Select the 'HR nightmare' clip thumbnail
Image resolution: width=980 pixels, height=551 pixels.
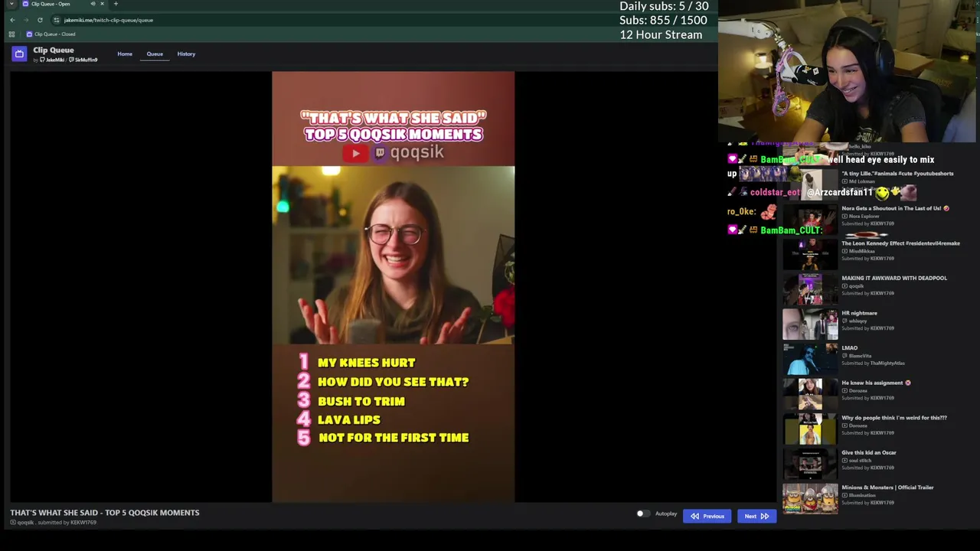810,323
